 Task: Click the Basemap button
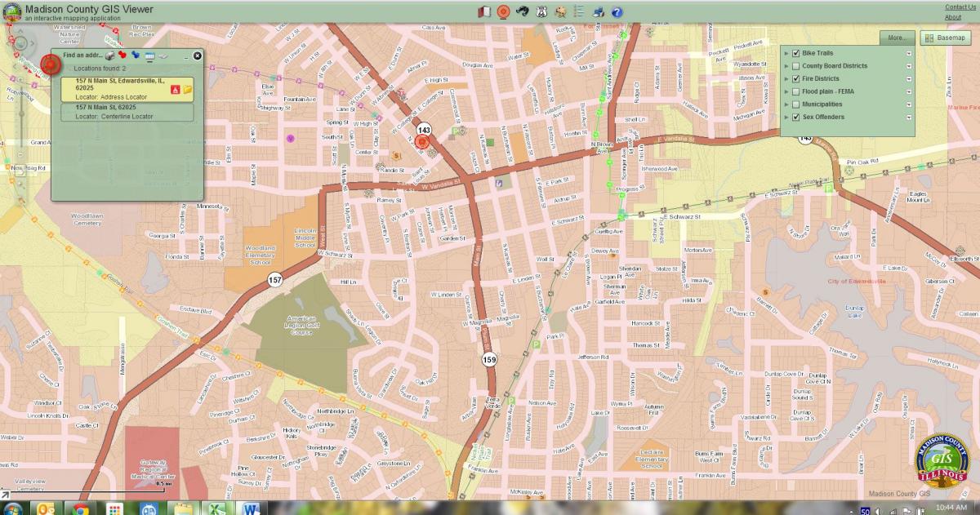click(945, 38)
